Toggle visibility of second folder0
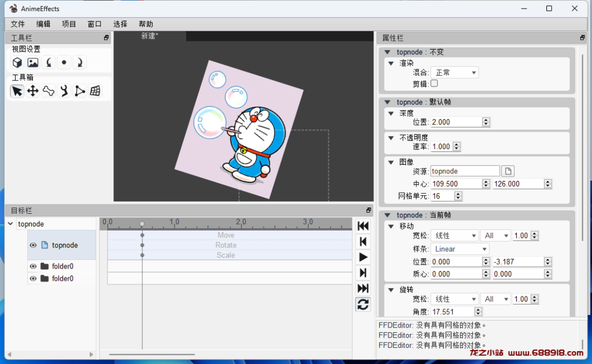Screen dimensions: 592x364 pyautogui.click(x=33, y=278)
